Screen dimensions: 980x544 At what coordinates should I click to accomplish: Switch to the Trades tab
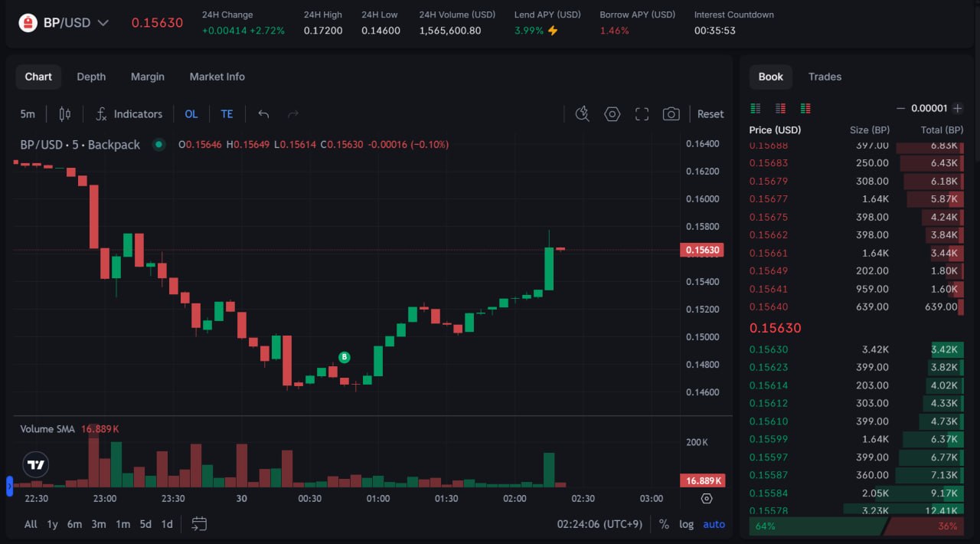click(825, 77)
